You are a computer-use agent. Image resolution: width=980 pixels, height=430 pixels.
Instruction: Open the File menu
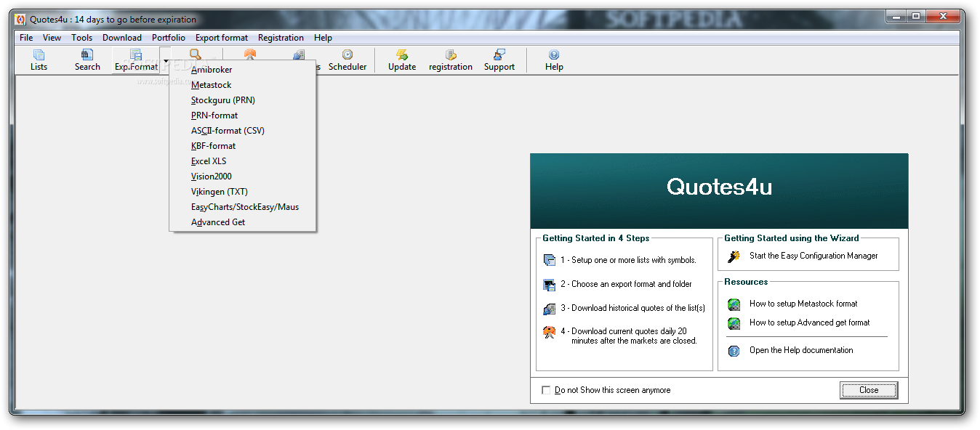tap(26, 38)
